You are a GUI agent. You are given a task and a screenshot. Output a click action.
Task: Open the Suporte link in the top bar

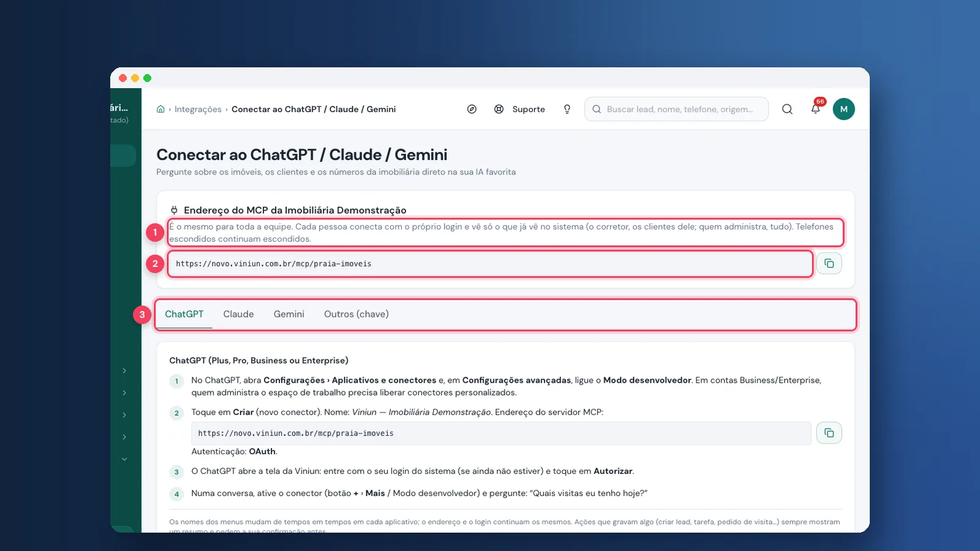[520, 109]
